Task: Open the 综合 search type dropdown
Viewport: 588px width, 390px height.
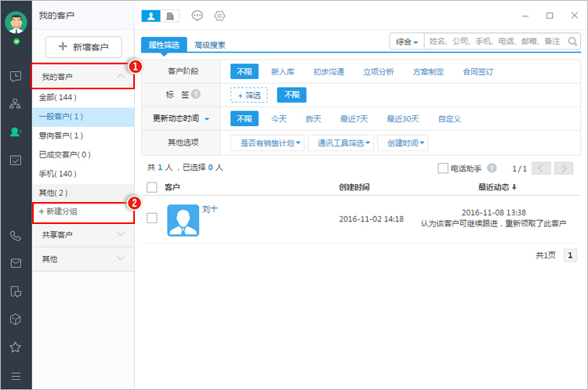Action: pos(407,42)
